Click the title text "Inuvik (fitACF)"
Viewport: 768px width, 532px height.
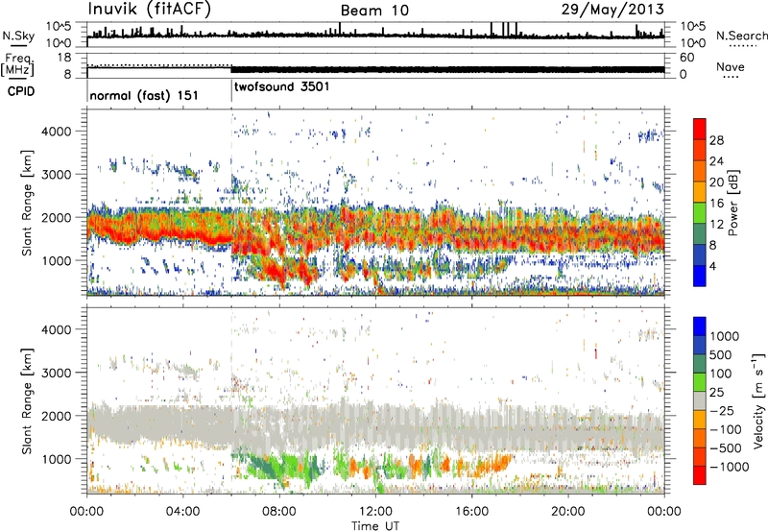[150, 10]
